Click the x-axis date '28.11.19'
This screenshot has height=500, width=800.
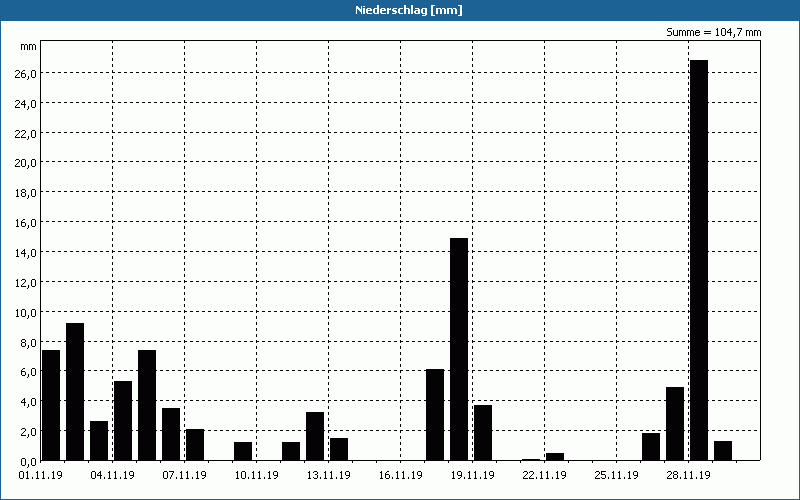pyautogui.click(x=688, y=476)
